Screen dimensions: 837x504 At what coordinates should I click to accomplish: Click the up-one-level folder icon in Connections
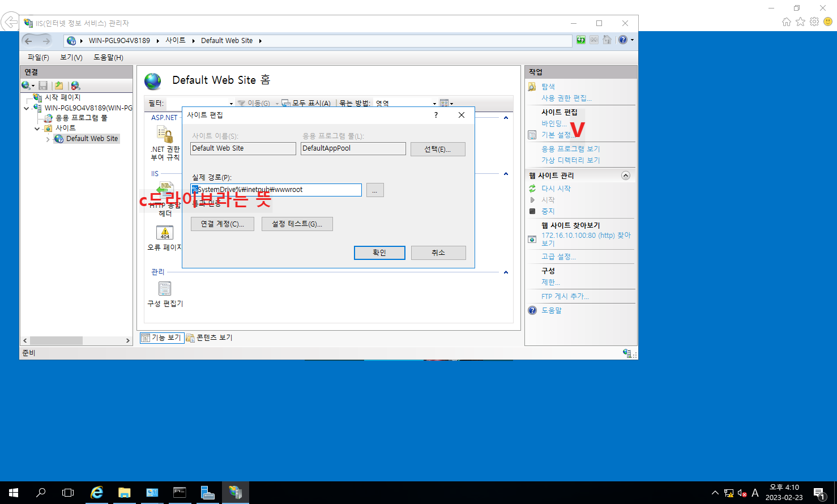point(59,86)
